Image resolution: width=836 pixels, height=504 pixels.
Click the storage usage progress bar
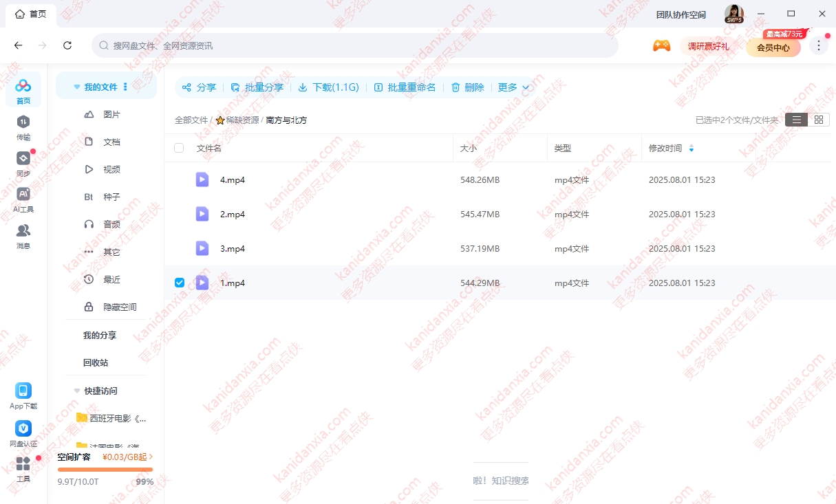click(x=105, y=470)
